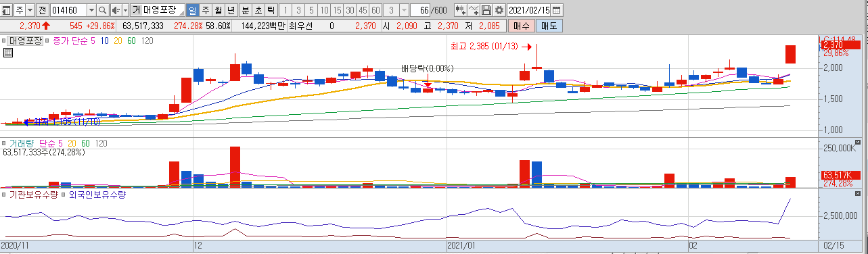Click the 144,223백만 trading value
The image size is (868, 254).
point(263,26)
